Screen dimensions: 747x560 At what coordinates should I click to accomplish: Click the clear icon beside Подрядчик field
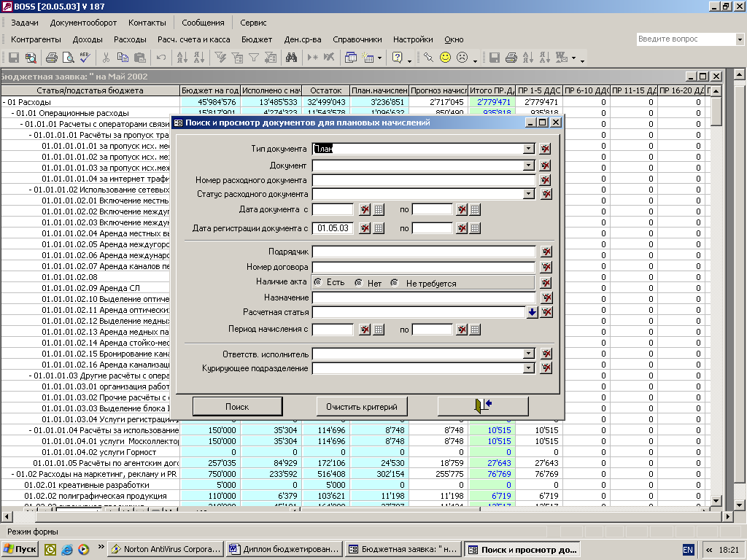pyautogui.click(x=546, y=252)
